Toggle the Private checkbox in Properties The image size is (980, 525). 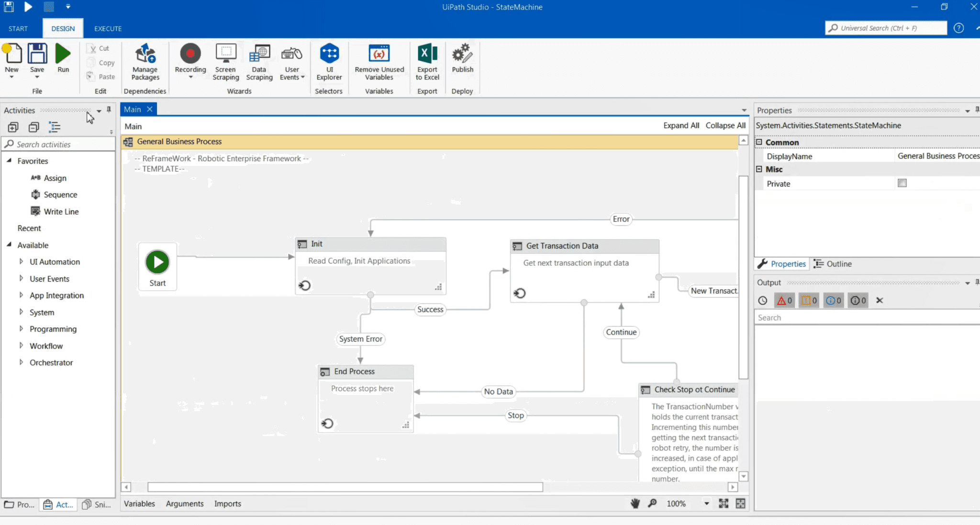point(902,183)
